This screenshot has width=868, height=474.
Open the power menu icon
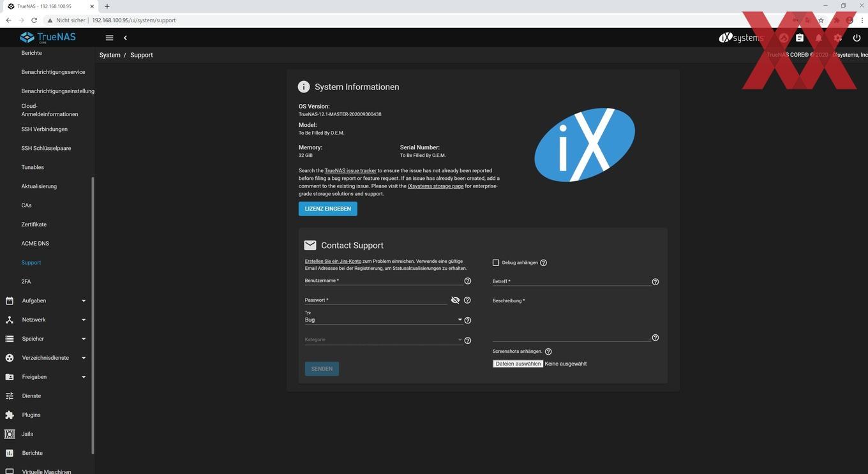(x=857, y=38)
